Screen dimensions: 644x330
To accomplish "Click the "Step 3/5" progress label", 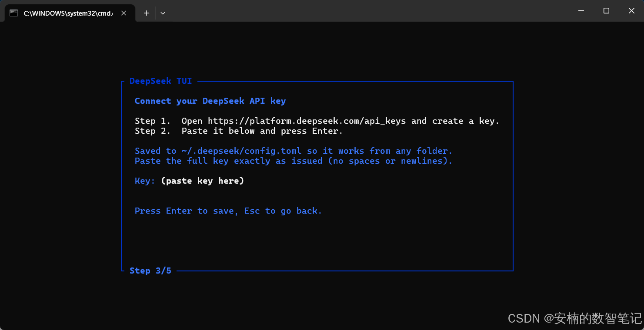I will click(x=150, y=271).
